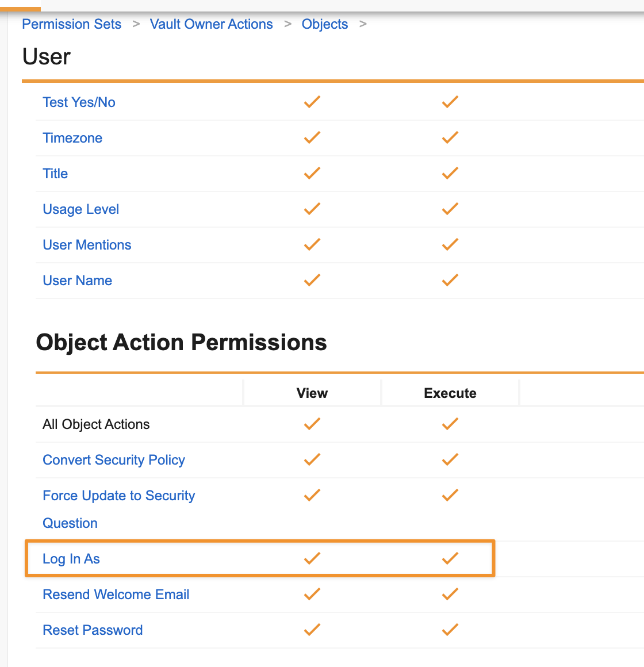Open the Log In As action link
Viewport: 644px width, 667px height.
pyautogui.click(x=71, y=559)
